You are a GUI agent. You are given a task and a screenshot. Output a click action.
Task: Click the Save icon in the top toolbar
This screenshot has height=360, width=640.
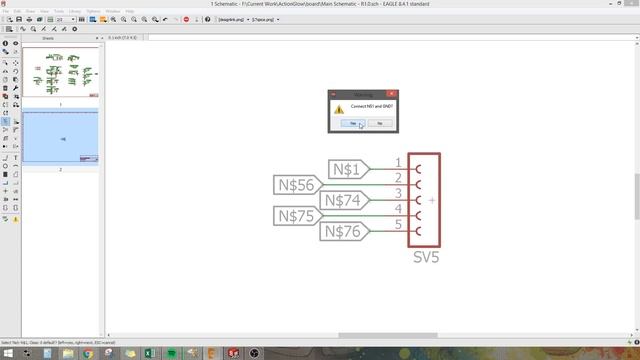click(x=19, y=20)
